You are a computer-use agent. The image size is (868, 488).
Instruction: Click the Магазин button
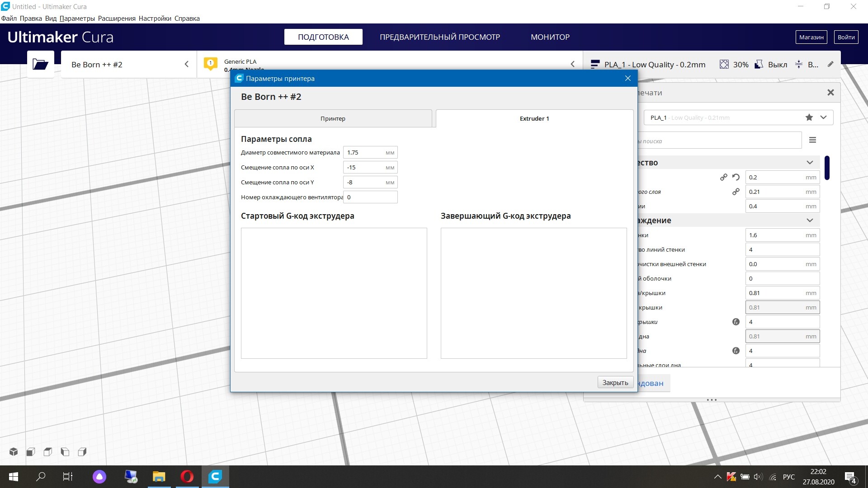click(811, 37)
